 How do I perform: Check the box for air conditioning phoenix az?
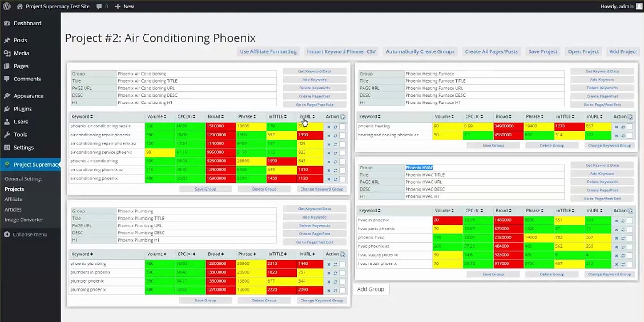point(343,170)
